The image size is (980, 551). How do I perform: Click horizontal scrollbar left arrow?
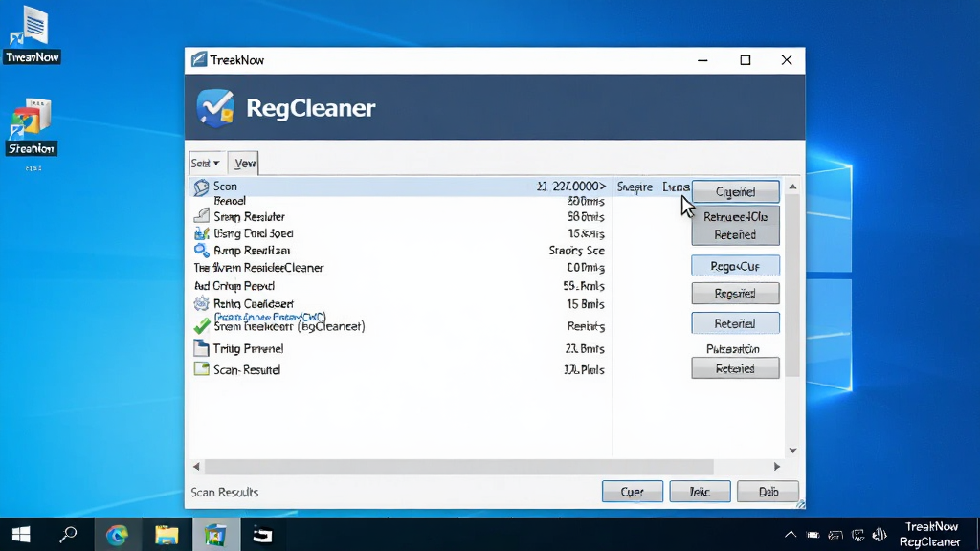196,466
